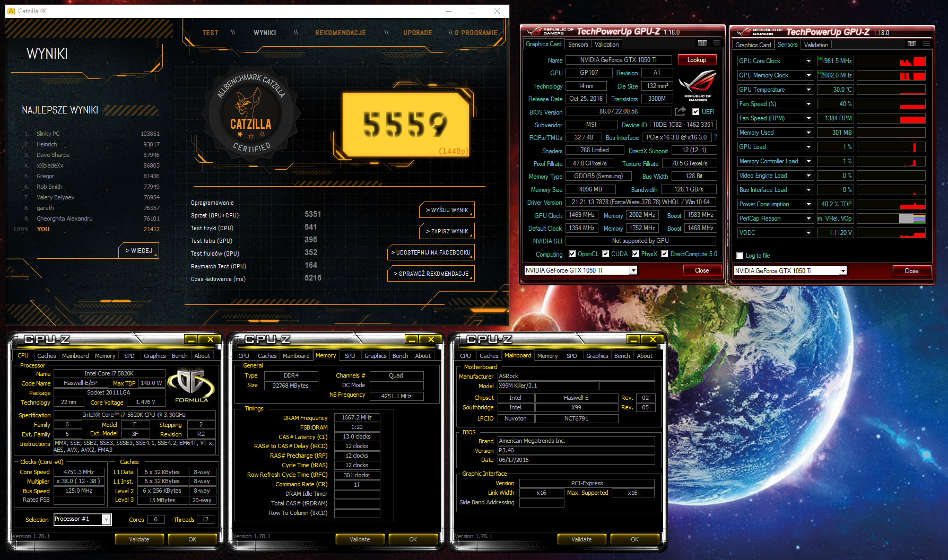948x560 pixels.
Task: Open the Processor #1 selection dropdown in CPU-Z
Action: tap(106, 520)
